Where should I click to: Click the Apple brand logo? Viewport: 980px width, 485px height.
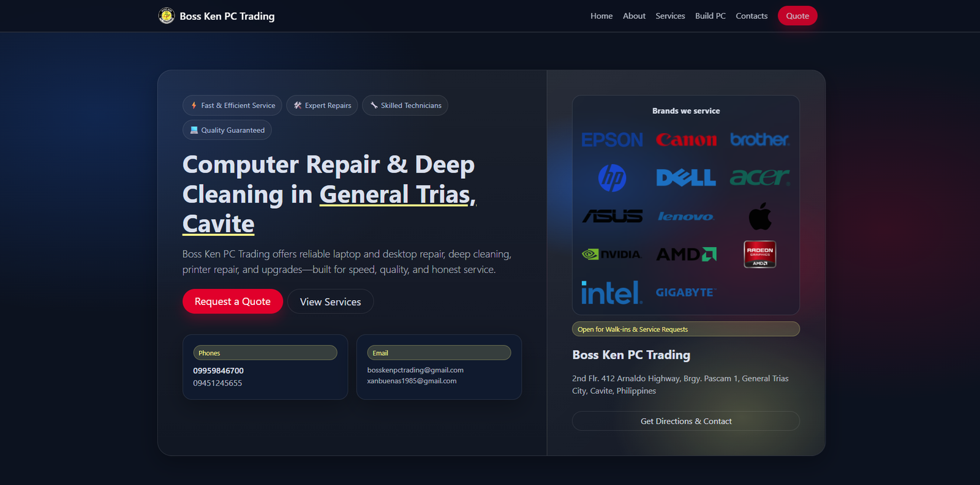760,216
